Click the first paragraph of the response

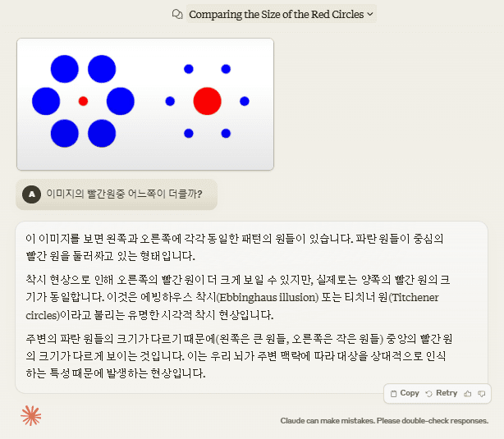234,247
